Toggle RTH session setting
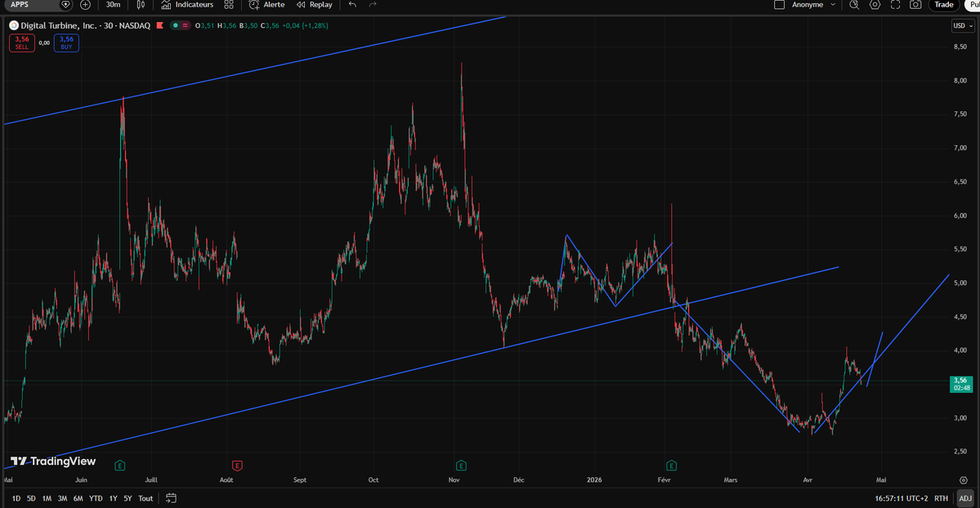Screen dimensions: 980x508 [x=941, y=499]
